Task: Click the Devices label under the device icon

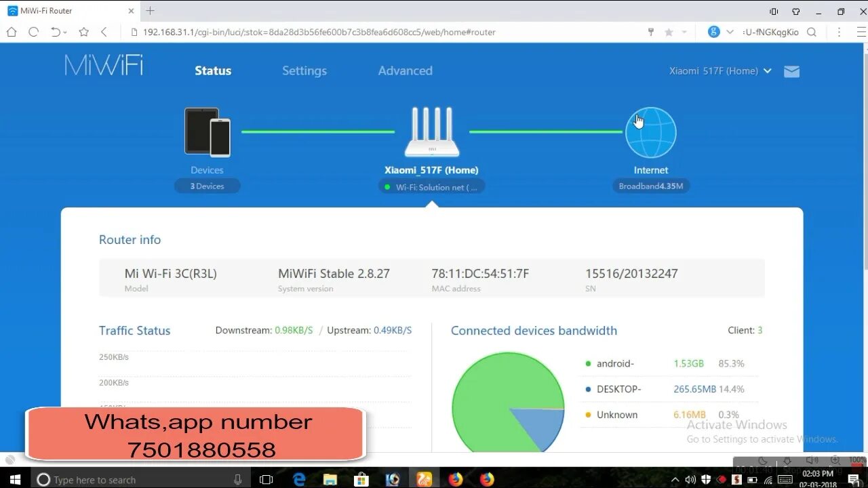Action: tap(207, 170)
